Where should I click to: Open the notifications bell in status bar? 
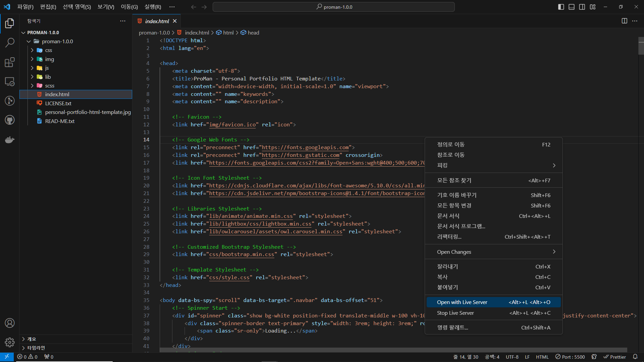coord(635,357)
